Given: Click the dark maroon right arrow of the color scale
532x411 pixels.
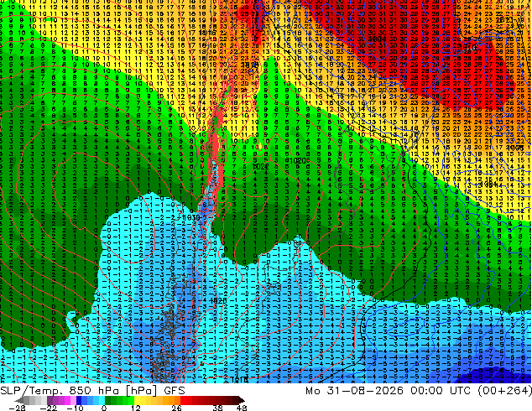Looking at the screenshot, I should click(241, 400).
